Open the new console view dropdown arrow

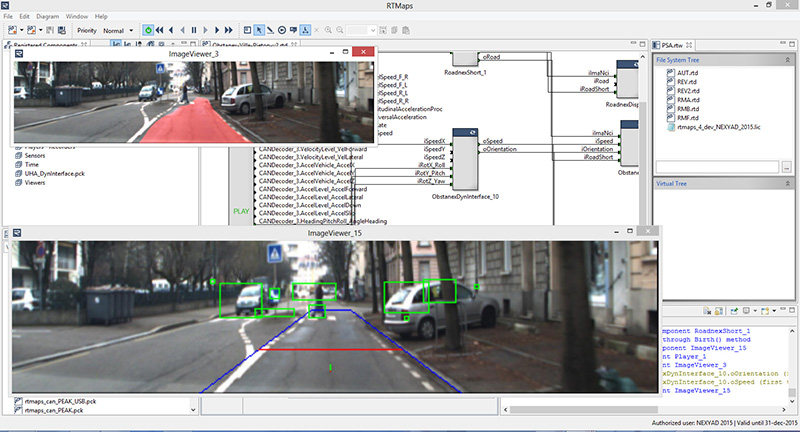click(x=774, y=311)
